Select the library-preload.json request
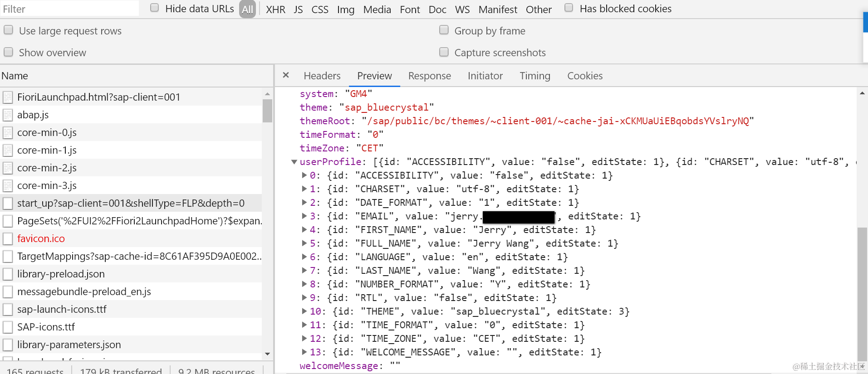Viewport: 868px width, 374px height. click(x=131, y=274)
